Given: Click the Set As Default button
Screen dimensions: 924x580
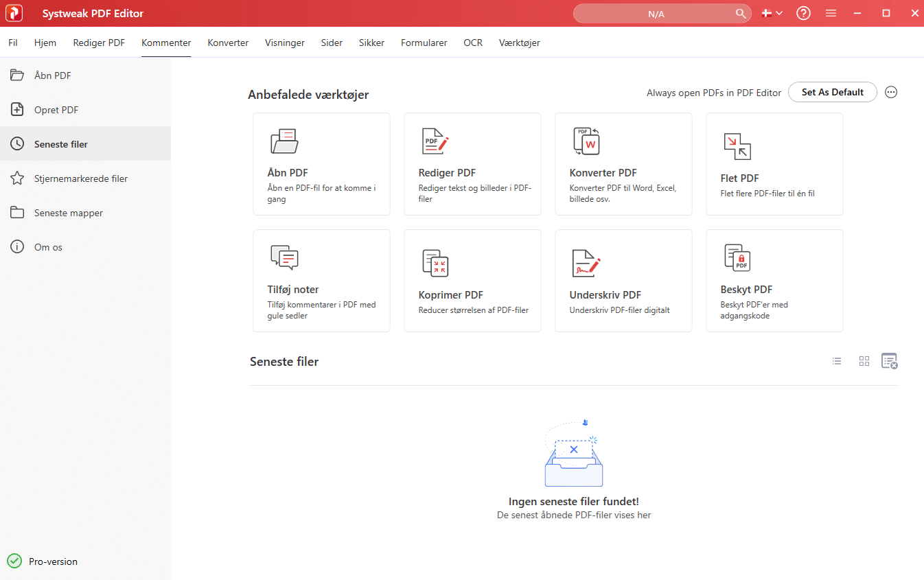Looking at the screenshot, I should 833,92.
